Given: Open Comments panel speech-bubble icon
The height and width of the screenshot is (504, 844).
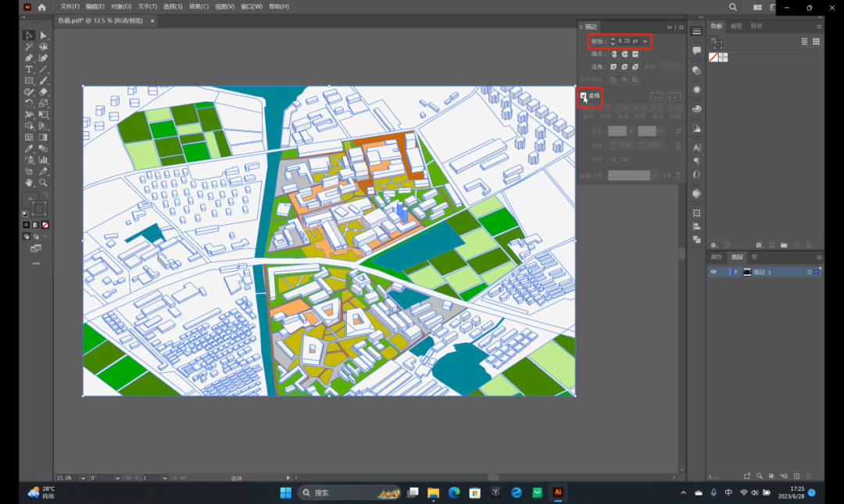Looking at the screenshot, I should (696, 51).
